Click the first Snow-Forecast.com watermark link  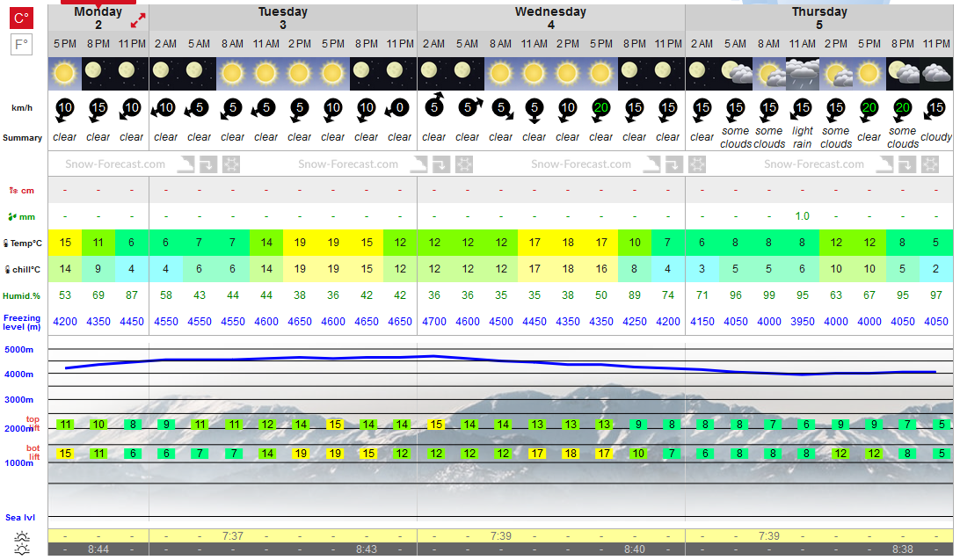(115, 164)
